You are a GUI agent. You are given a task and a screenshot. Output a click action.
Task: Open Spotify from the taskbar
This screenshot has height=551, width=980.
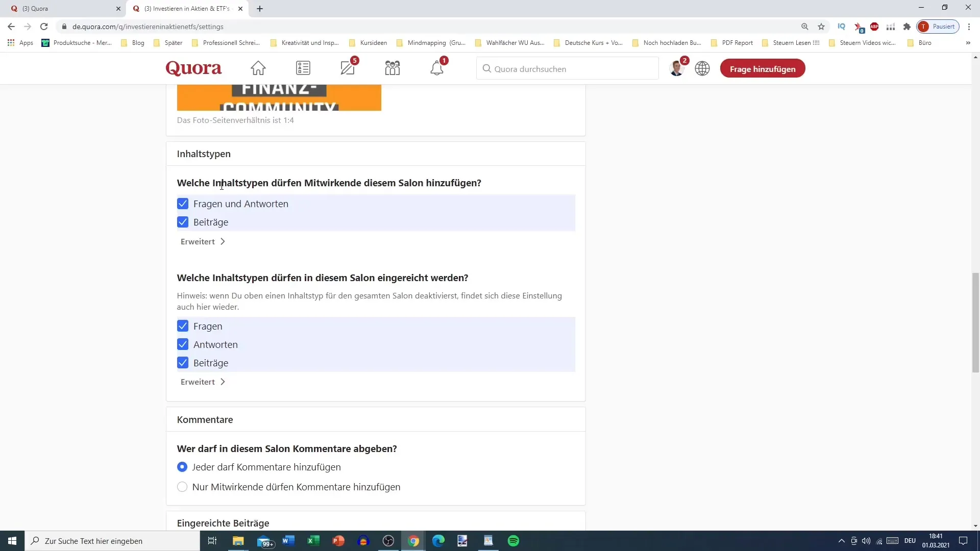point(513,541)
